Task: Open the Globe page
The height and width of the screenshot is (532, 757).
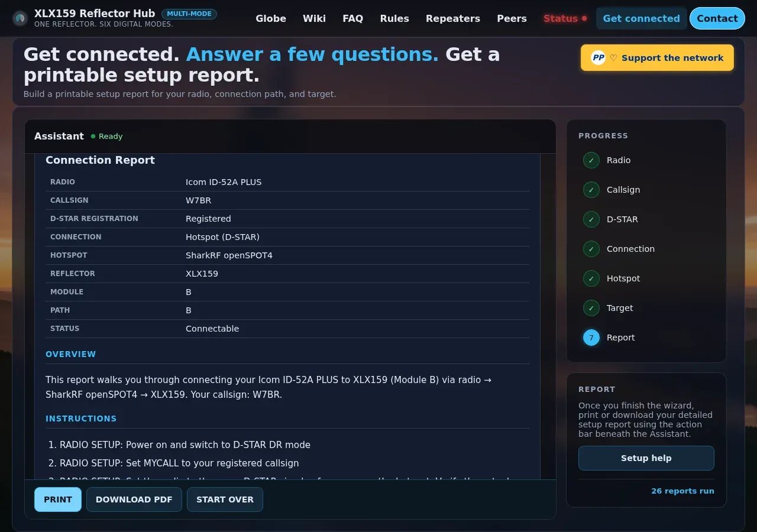Action: 271,18
